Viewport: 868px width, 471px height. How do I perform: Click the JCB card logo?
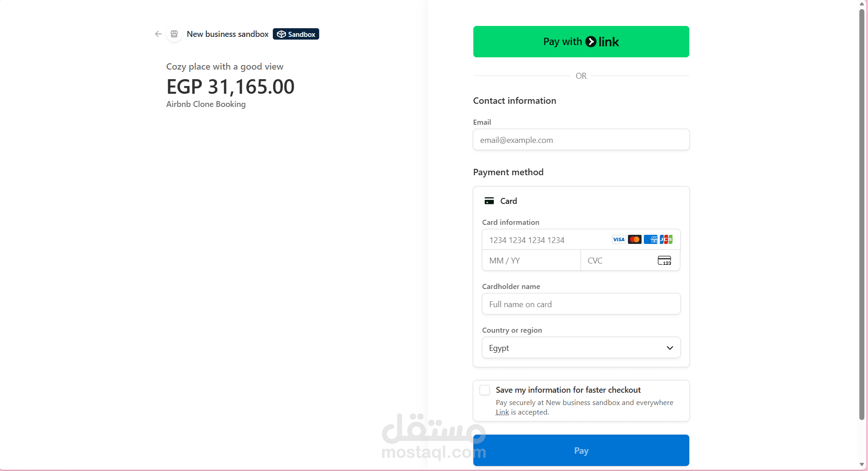click(x=666, y=239)
